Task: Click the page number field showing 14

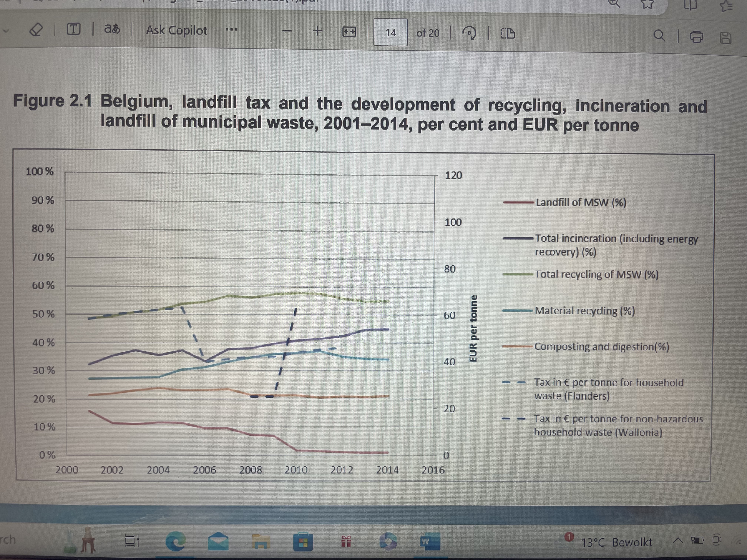Action: (390, 32)
